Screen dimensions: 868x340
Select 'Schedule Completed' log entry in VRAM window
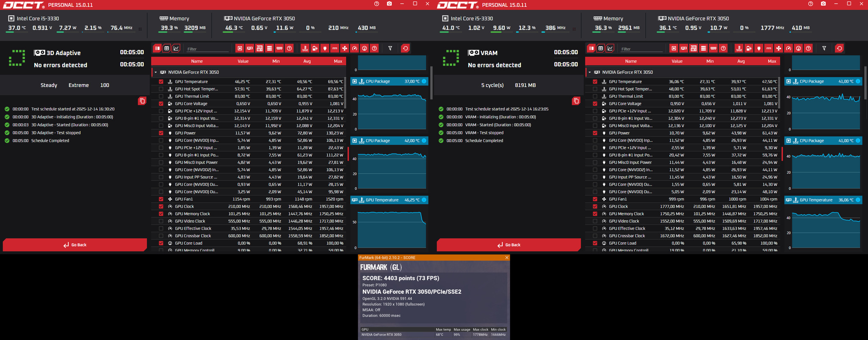(x=483, y=141)
